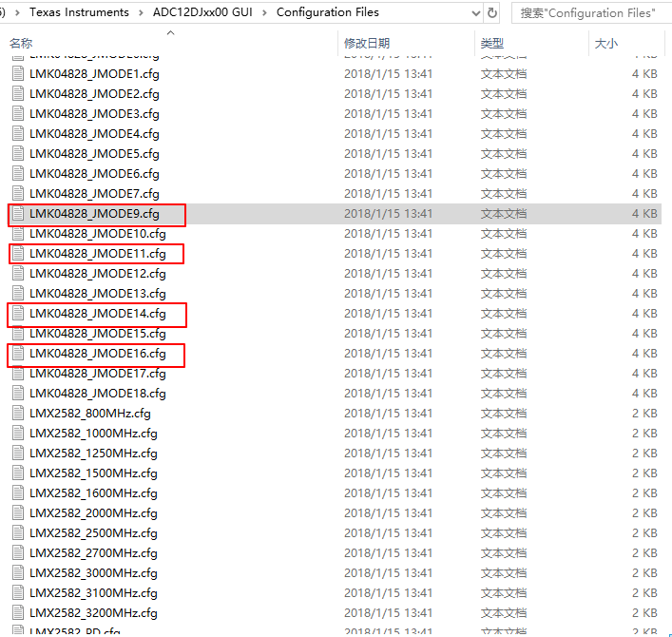The image size is (672, 637).
Task: Click the file icon of LMK04828_JMODE18.cfg
Action: point(18,393)
